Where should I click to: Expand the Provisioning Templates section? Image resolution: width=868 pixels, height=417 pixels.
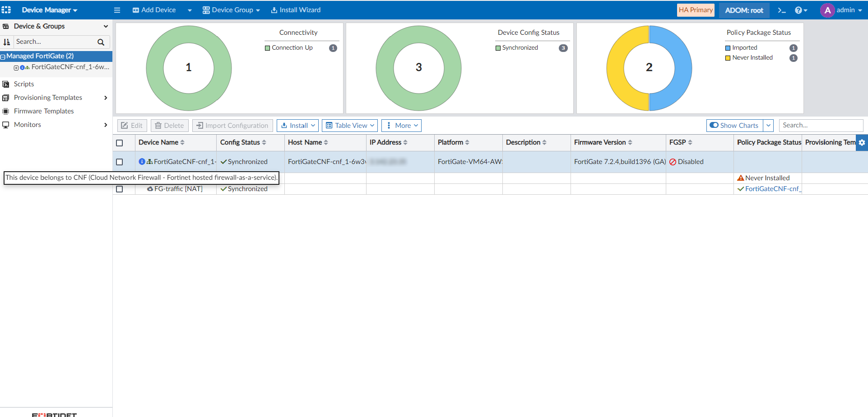click(48, 98)
